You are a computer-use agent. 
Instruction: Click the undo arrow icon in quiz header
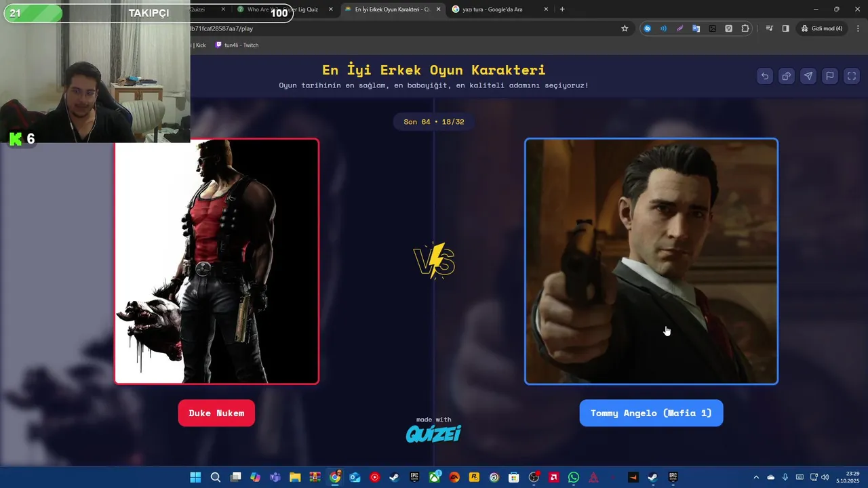tap(765, 76)
